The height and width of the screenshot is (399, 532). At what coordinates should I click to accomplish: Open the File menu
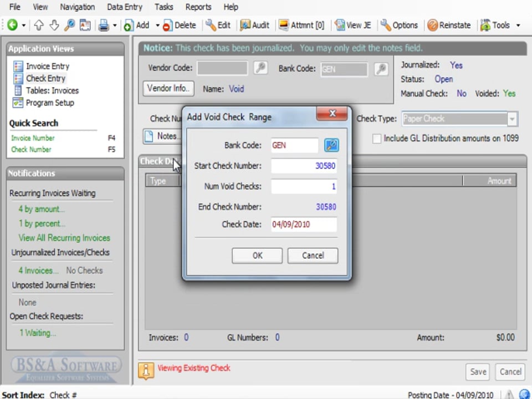pyautogui.click(x=14, y=7)
